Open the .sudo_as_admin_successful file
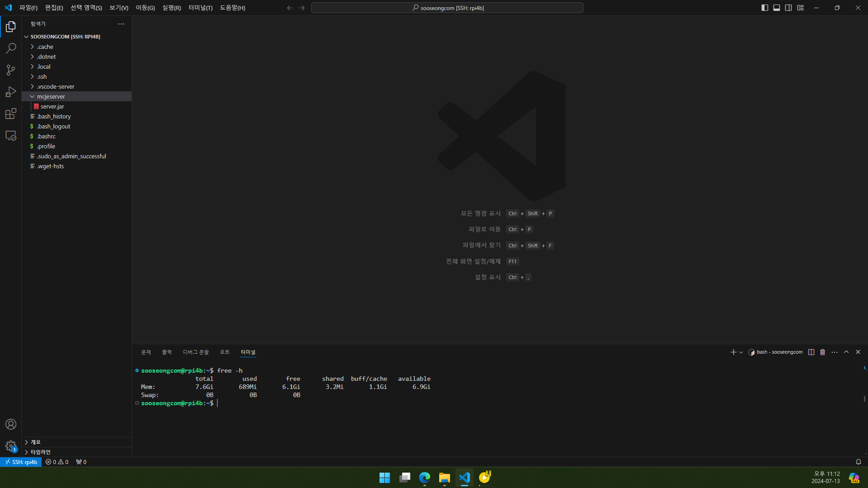868x488 pixels. coord(76,156)
